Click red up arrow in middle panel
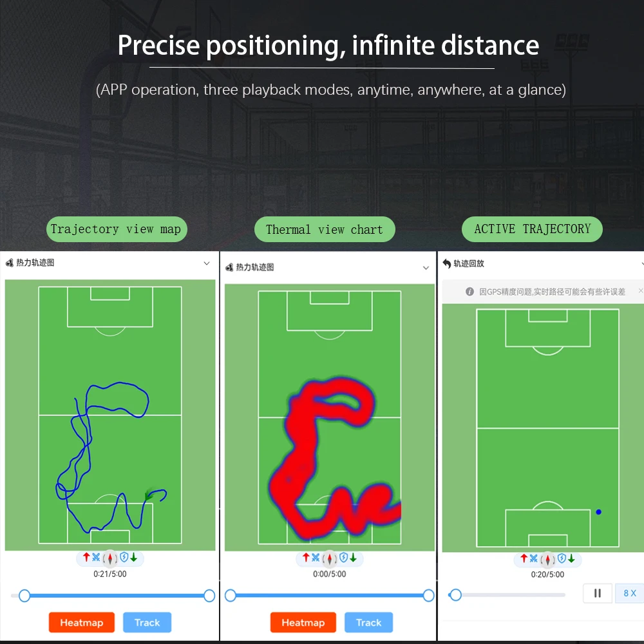The height and width of the screenshot is (644, 644). (306, 558)
